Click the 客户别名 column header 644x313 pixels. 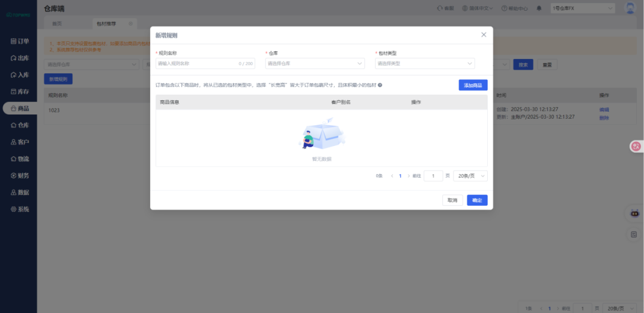[x=340, y=103]
